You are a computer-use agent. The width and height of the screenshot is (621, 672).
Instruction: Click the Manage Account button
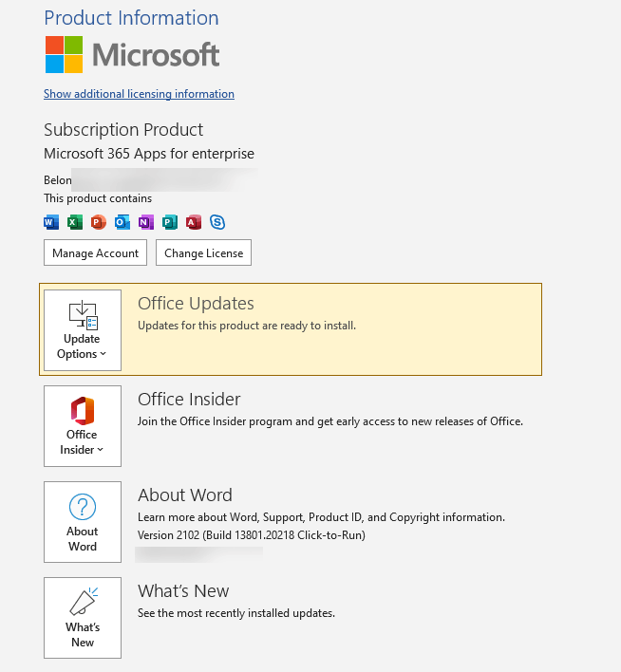point(95,252)
